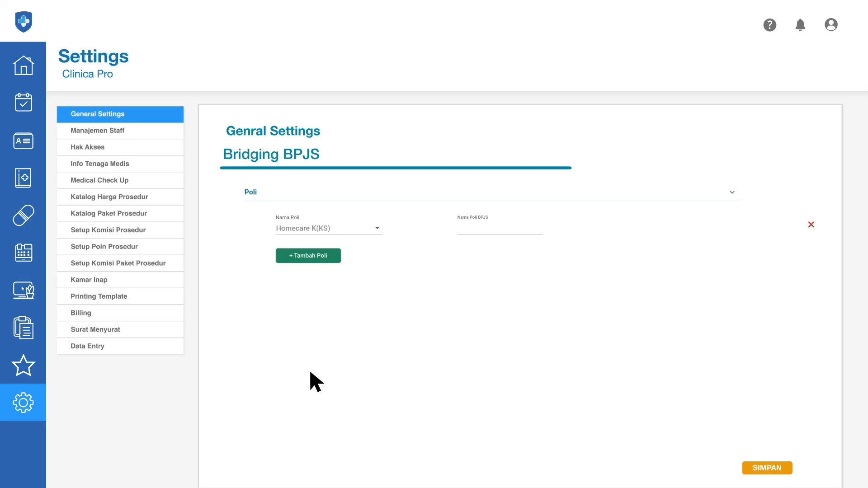Open the help question mark icon
Screen dimensions: 868x488
(x=769, y=25)
